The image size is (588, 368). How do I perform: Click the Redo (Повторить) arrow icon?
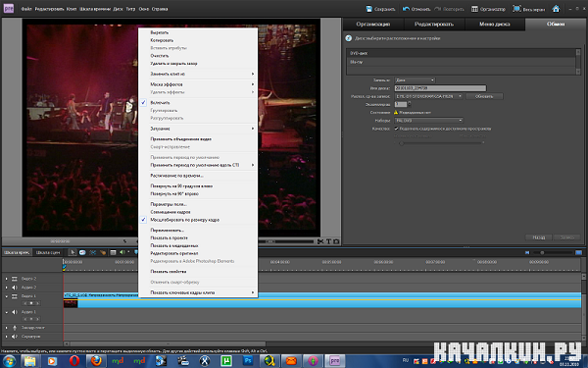[x=437, y=9]
